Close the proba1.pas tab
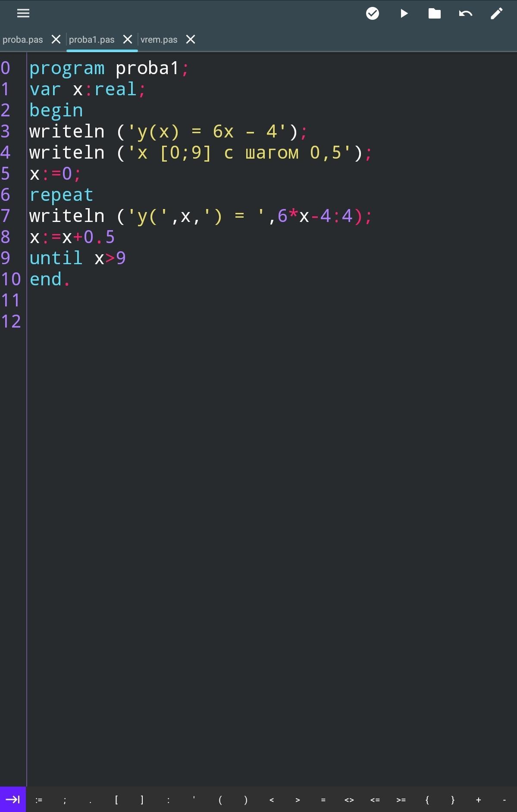Viewport: 517px width, 812px height. click(x=128, y=40)
